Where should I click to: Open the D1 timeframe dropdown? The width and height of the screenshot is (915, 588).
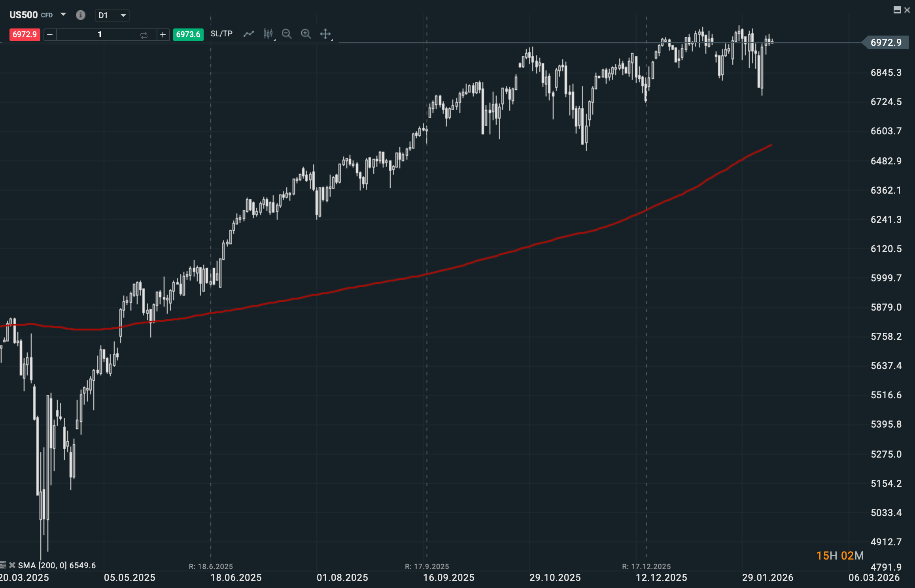(x=112, y=15)
